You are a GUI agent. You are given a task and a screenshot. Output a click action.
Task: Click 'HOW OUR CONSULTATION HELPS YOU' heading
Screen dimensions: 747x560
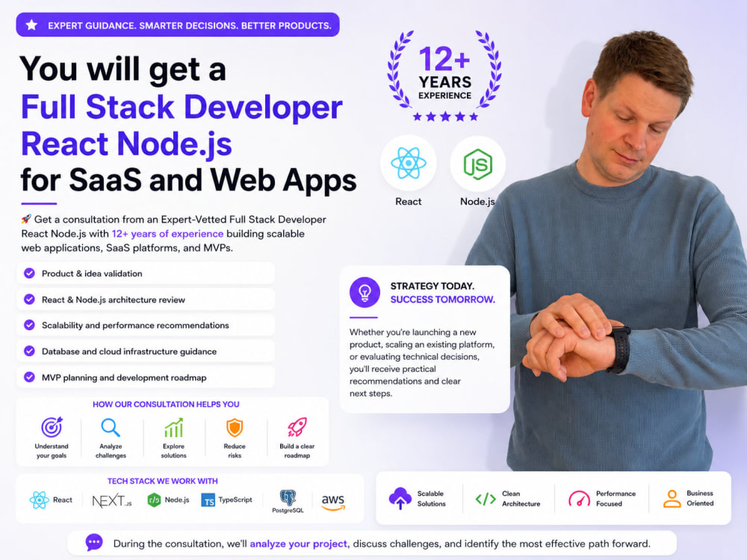tap(166, 404)
